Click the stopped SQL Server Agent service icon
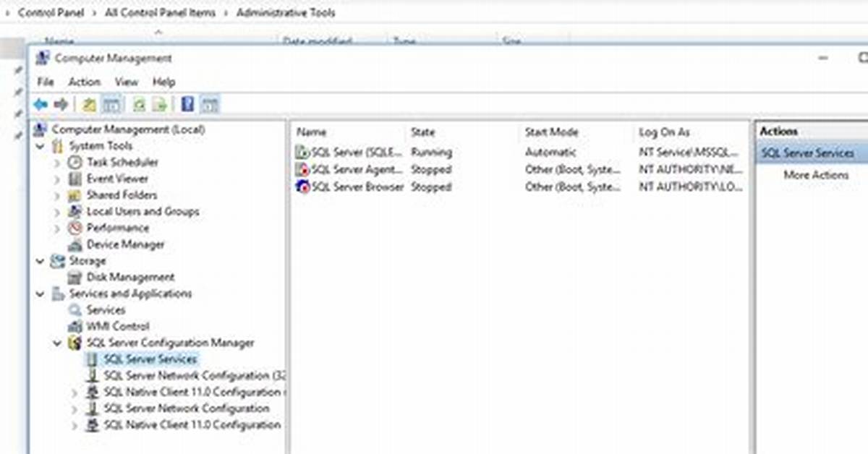Viewport: 868px width, 454px height. [x=302, y=170]
